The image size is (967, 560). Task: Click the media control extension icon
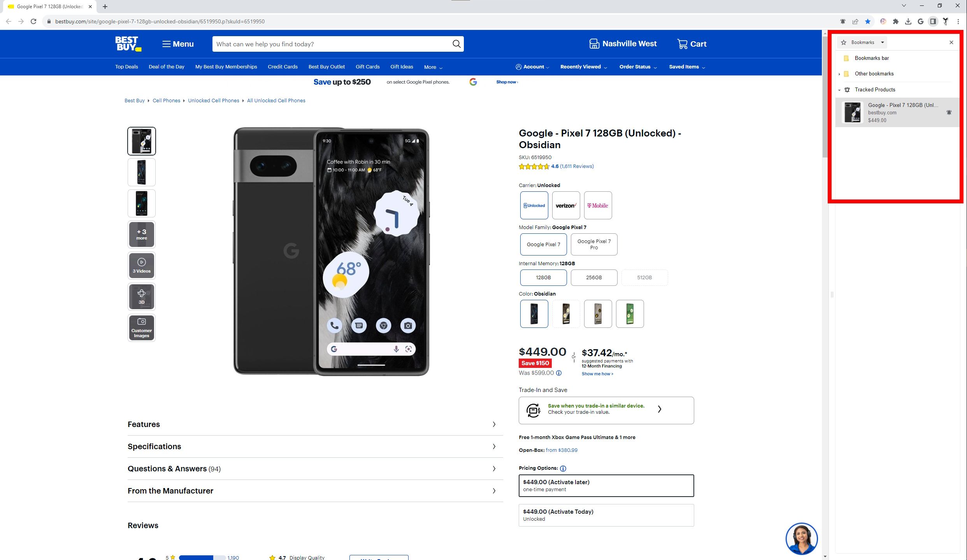883,21
